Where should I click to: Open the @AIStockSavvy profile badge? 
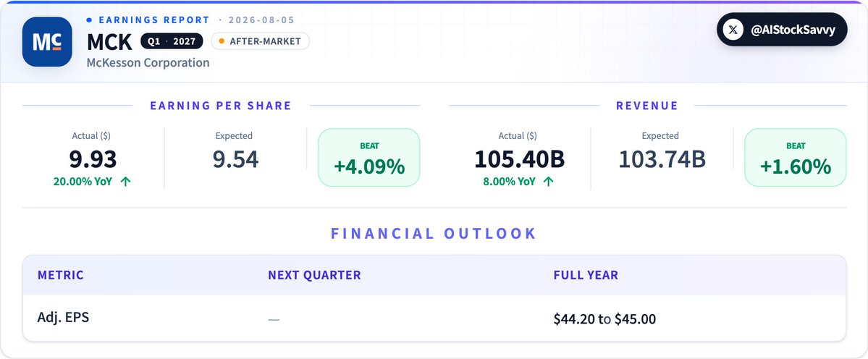click(782, 30)
